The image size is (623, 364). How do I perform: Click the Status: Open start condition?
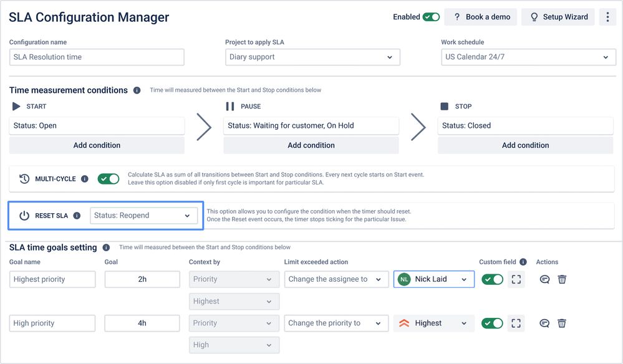point(97,125)
